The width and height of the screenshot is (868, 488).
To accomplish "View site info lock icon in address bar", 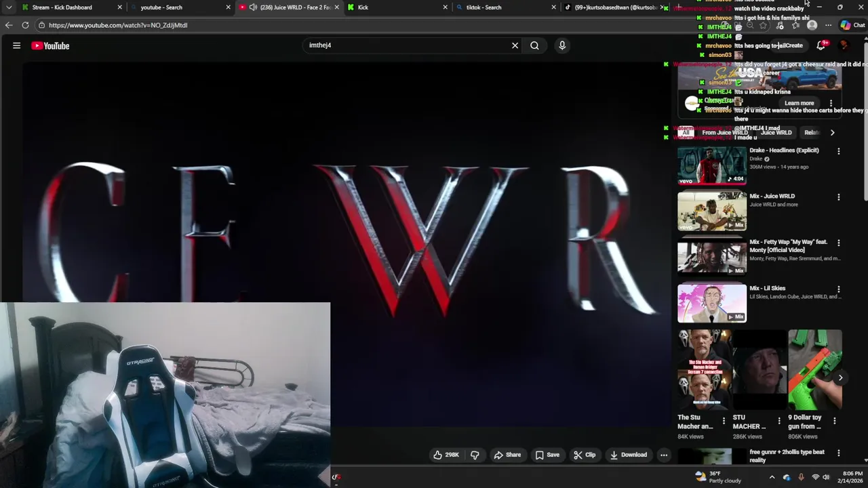I will pos(41,25).
